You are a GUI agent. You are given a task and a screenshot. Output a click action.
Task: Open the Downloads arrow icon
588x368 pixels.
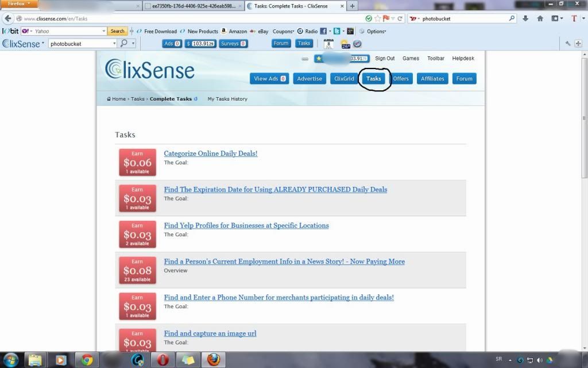click(525, 18)
